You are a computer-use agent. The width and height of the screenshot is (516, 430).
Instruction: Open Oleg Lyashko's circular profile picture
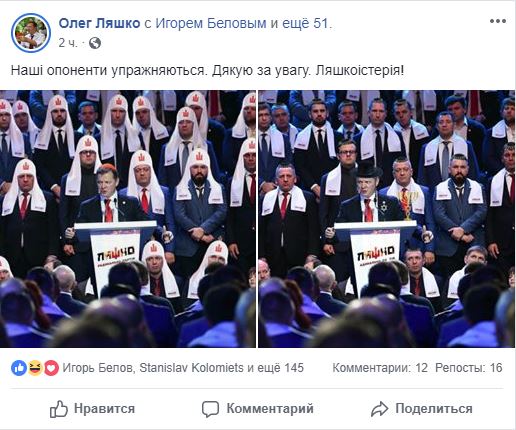tap(31, 33)
